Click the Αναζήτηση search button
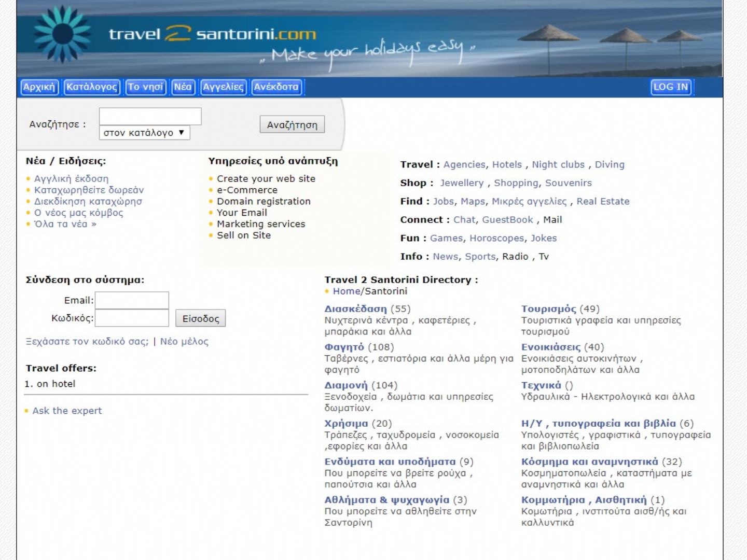Screen dimensions: 747x560 (x=292, y=124)
